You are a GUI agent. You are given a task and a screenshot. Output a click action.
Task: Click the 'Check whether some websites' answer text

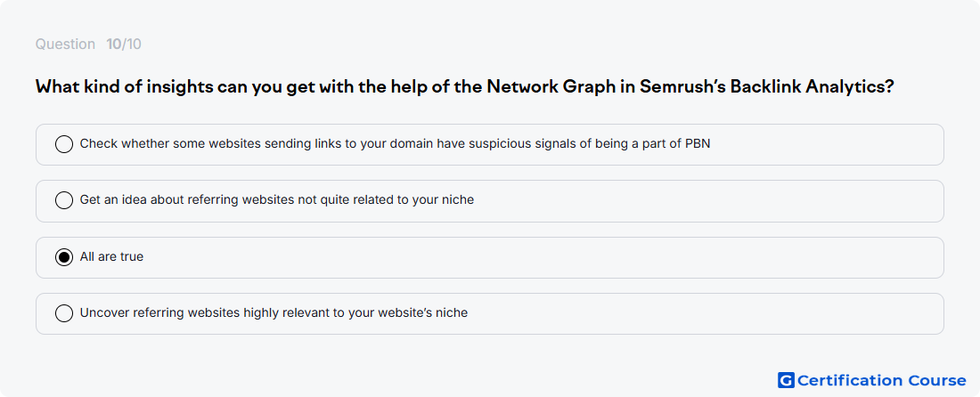[x=395, y=144]
